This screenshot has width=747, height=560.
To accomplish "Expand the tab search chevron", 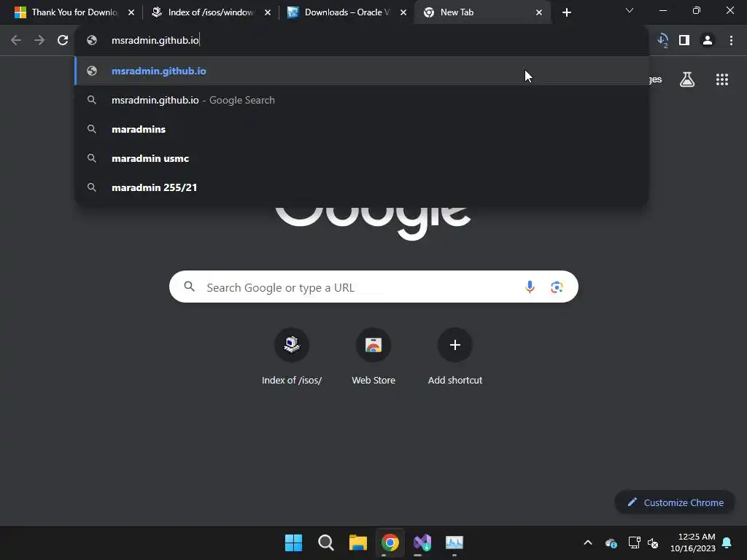I will pos(630,10).
